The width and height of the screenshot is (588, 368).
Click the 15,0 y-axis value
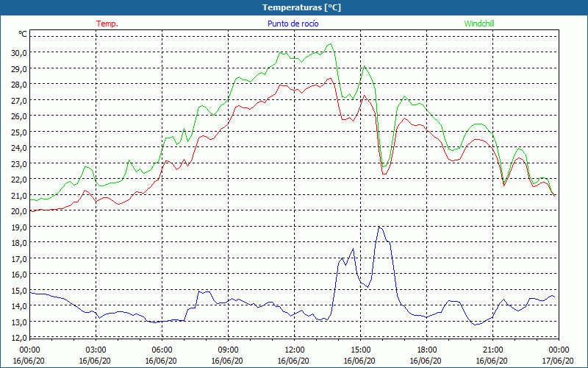click(19, 290)
